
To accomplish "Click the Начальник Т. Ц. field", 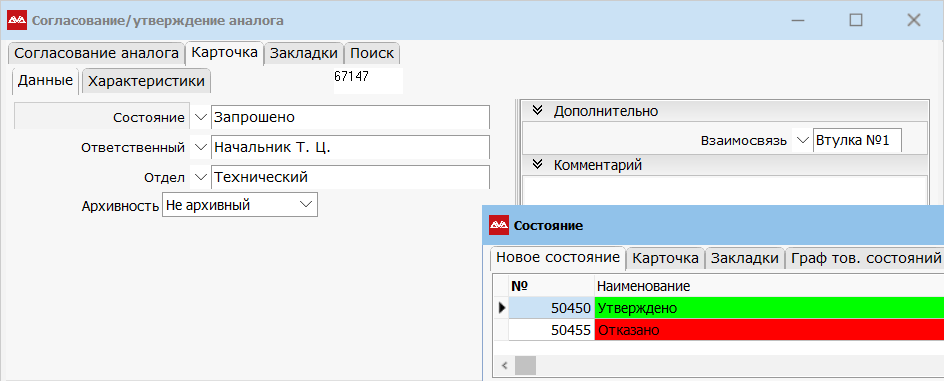I will coord(350,147).
